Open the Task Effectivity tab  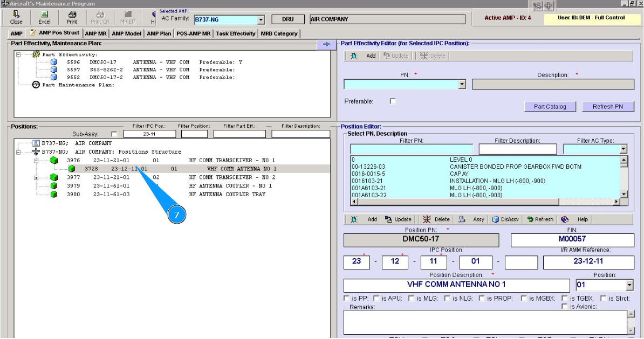tap(236, 33)
